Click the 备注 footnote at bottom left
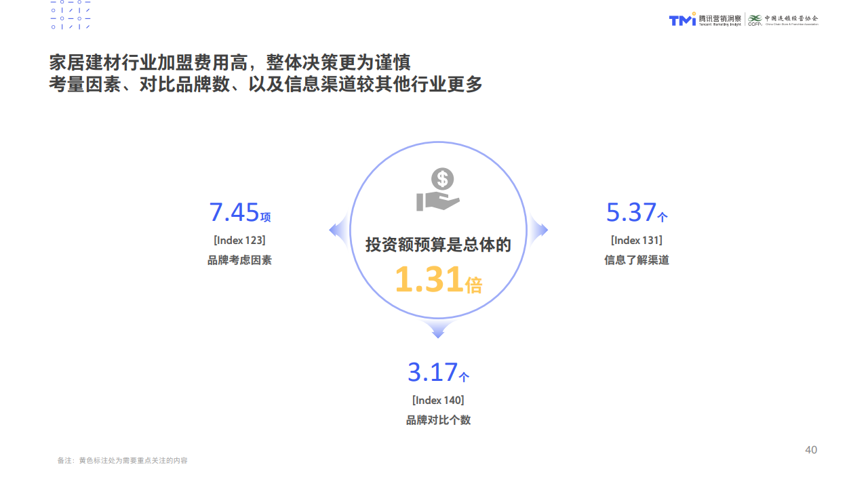Image resolution: width=868 pixels, height=488 pixels. [x=122, y=461]
